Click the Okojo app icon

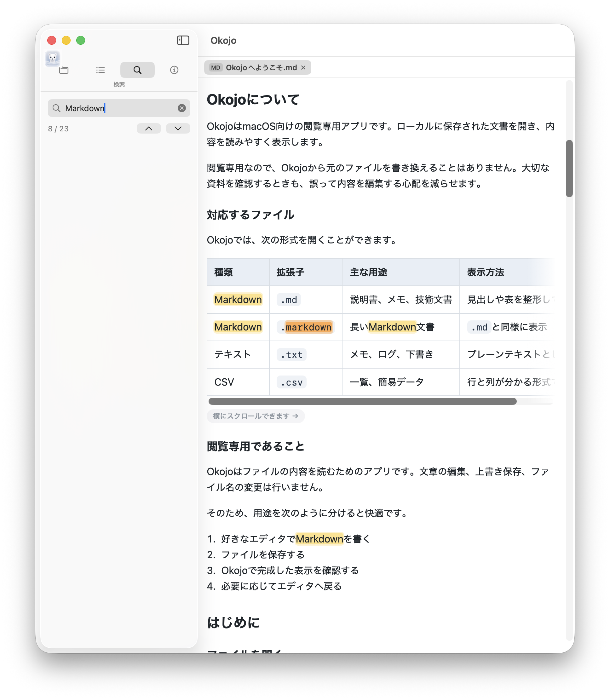pyautogui.click(x=52, y=58)
